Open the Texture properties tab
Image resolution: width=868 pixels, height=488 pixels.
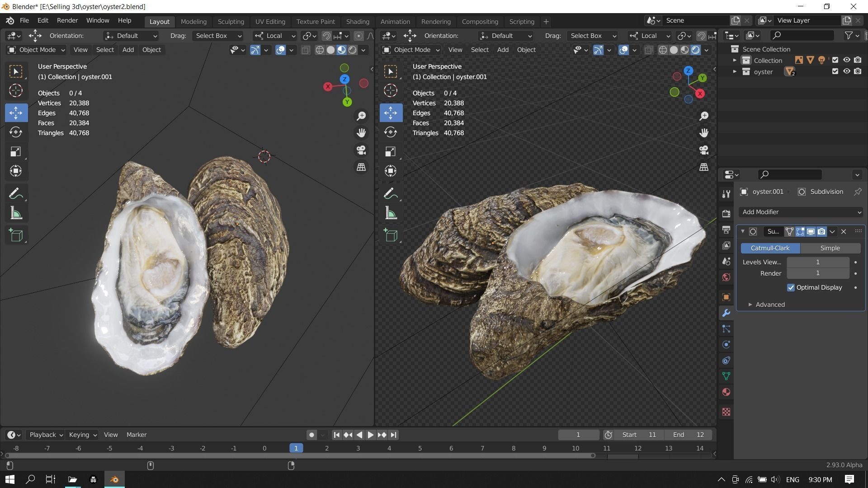tap(726, 412)
